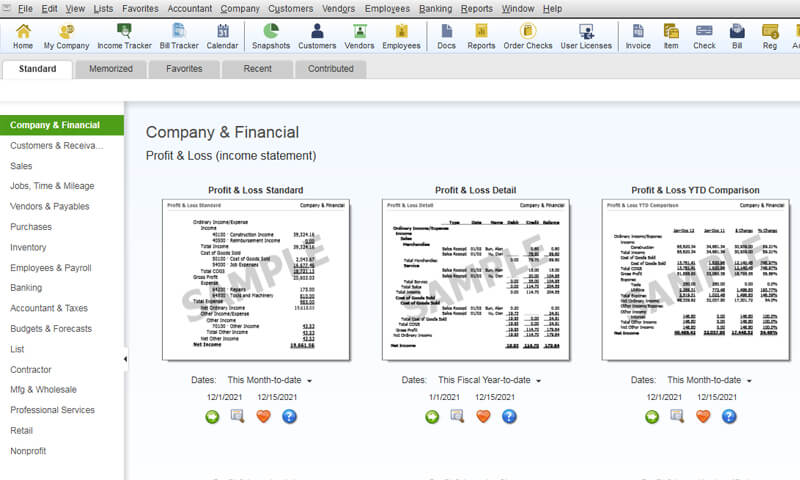800x480 pixels.
Task: Click the Bill Tracker icon
Action: pos(179,36)
